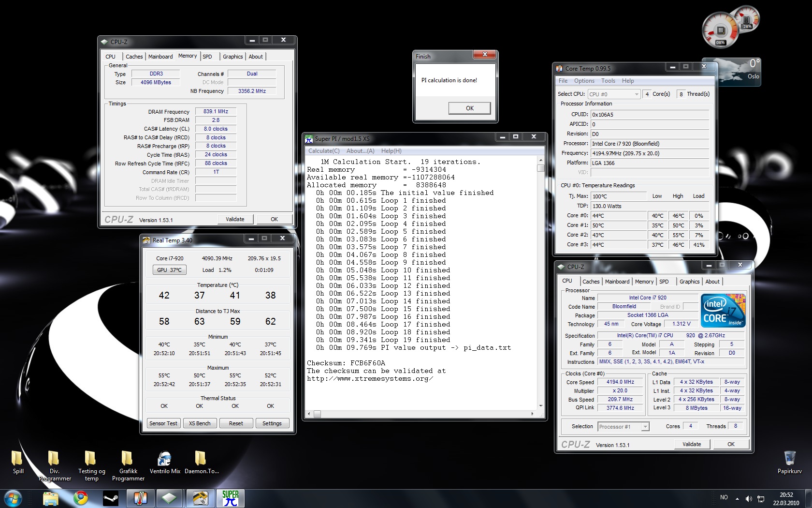Open the Papirkurv recycle bin

click(789, 462)
